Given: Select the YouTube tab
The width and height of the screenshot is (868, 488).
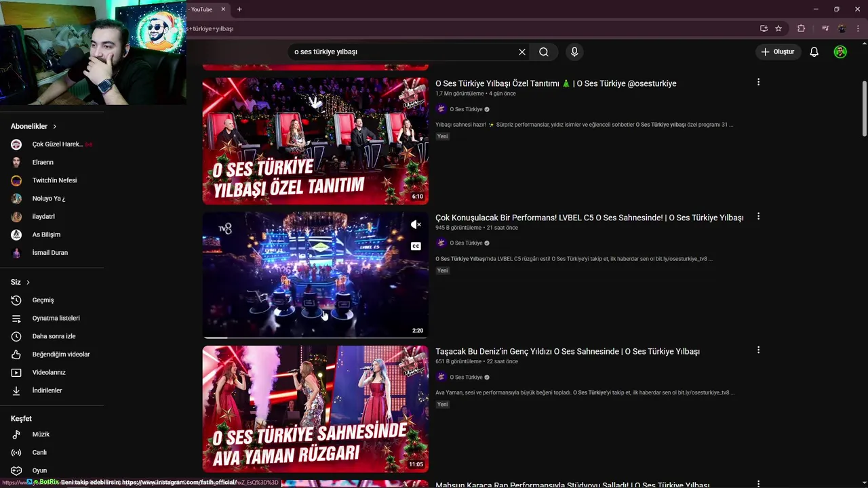Looking at the screenshot, I should pos(202,9).
